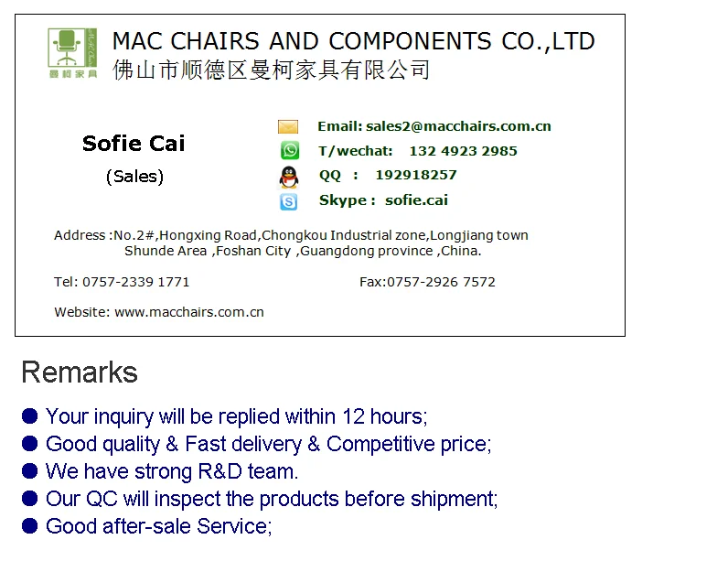Click the bullet before 'Good after-sale Service'
This screenshot has width=728, height=561.
click(30, 526)
